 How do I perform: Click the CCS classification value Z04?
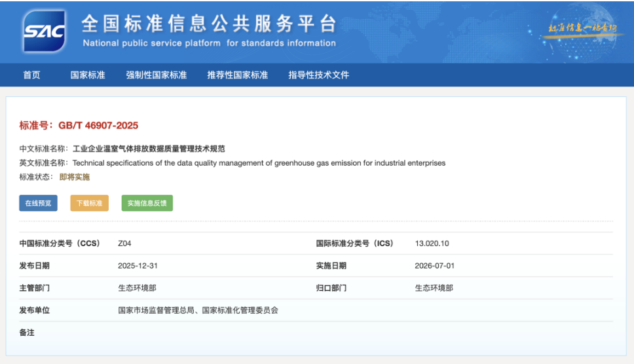coord(124,244)
